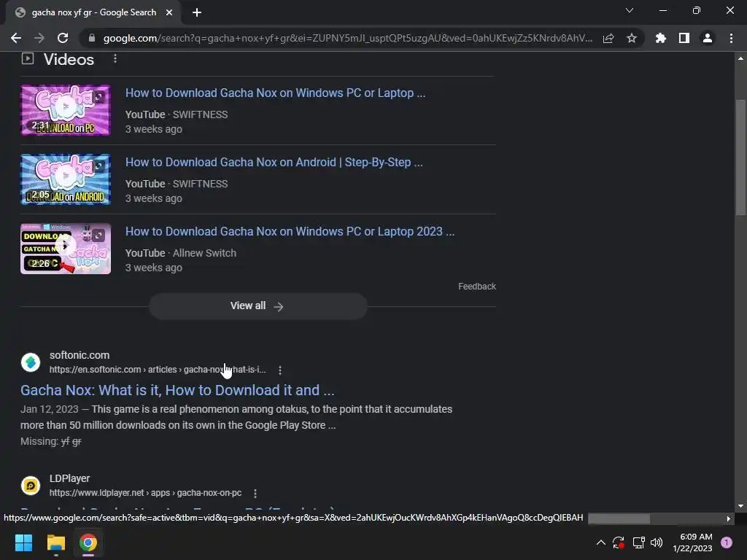Click the vertical scrollbar thumb
This screenshot has width=747, height=560.
(740, 157)
